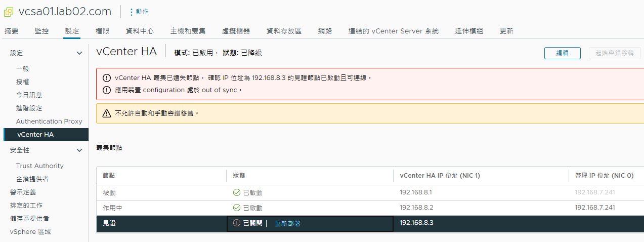Select the 作用中 node row
This screenshot has height=242, width=644.
(370, 208)
